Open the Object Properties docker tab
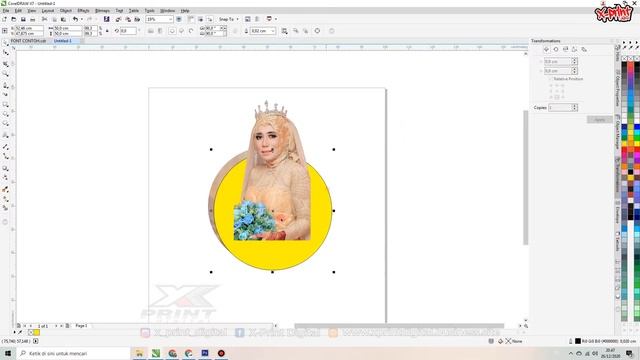The image size is (640, 360). [x=618, y=88]
